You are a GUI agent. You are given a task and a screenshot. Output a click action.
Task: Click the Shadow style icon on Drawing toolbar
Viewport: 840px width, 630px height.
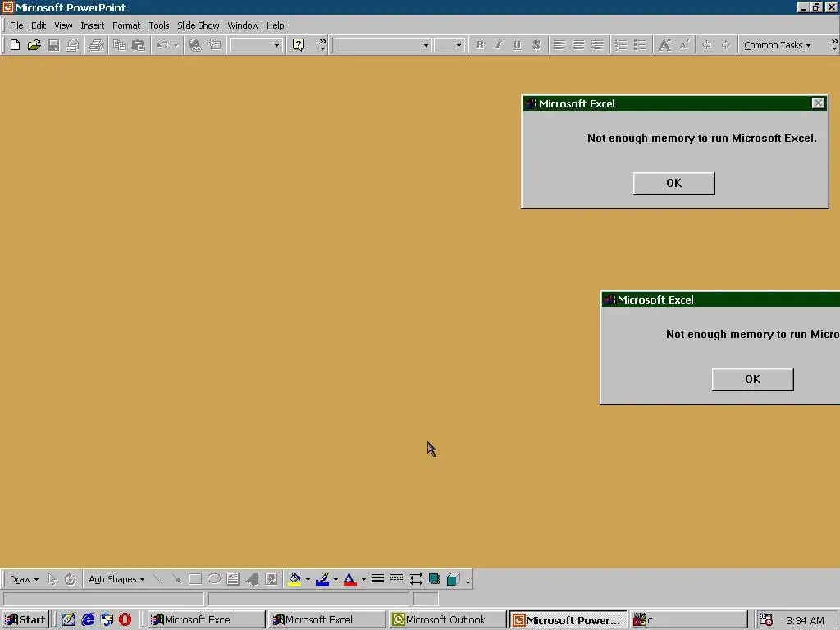[435, 579]
